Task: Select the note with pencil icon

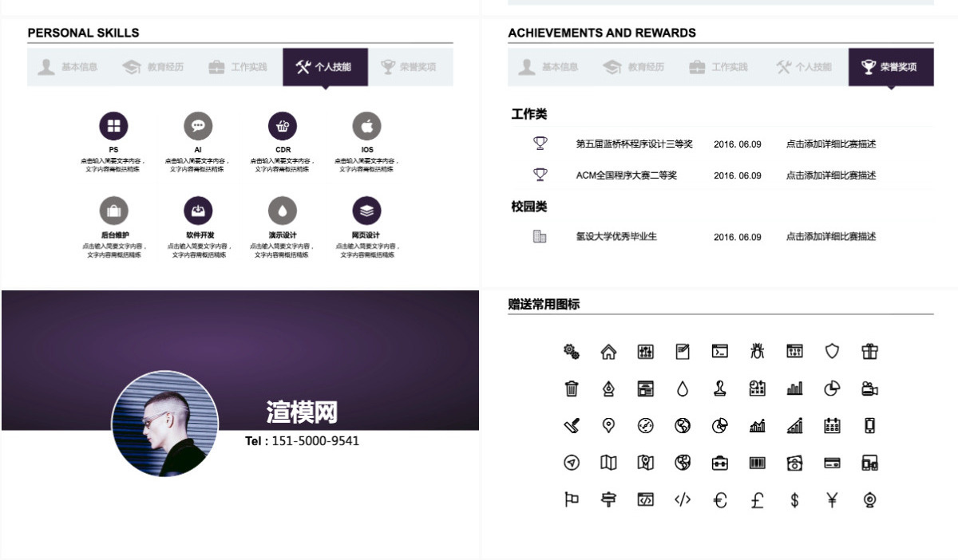Action: pyautogui.click(x=683, y=351)
